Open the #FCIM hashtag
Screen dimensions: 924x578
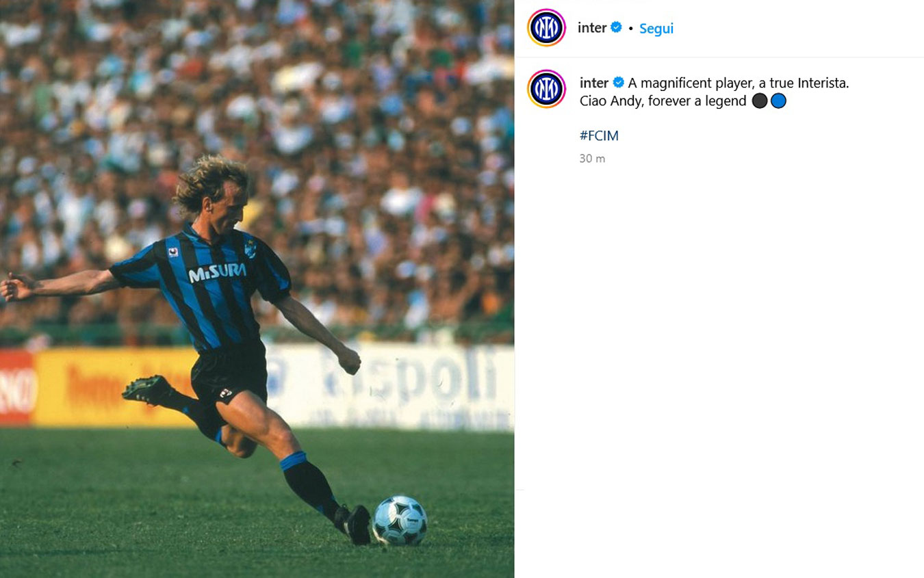[599, 135]
